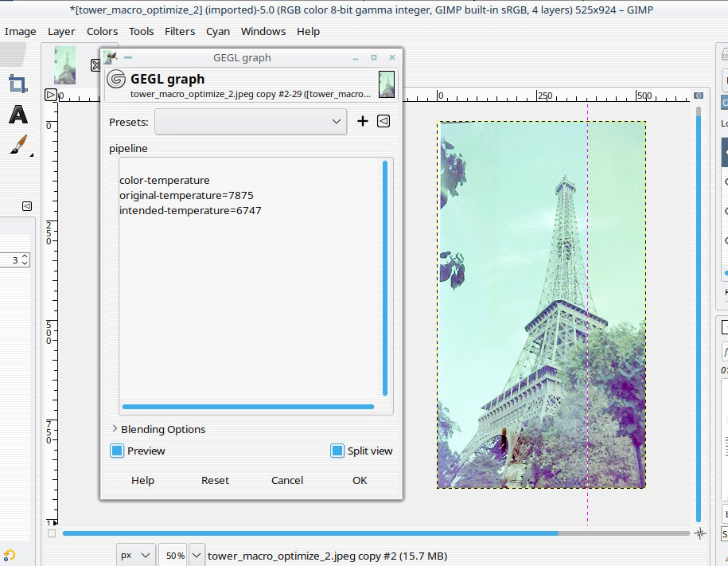Viewport: 728px width, 566px height.
Task: Click the canvas vertical scrollbar
Action: (x=699, y=318)
